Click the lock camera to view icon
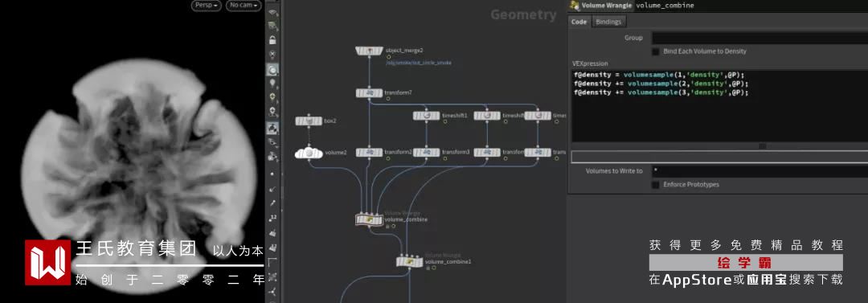Viewport: 868px width, 303px height. pyautogui.click(x=272, y=40)
